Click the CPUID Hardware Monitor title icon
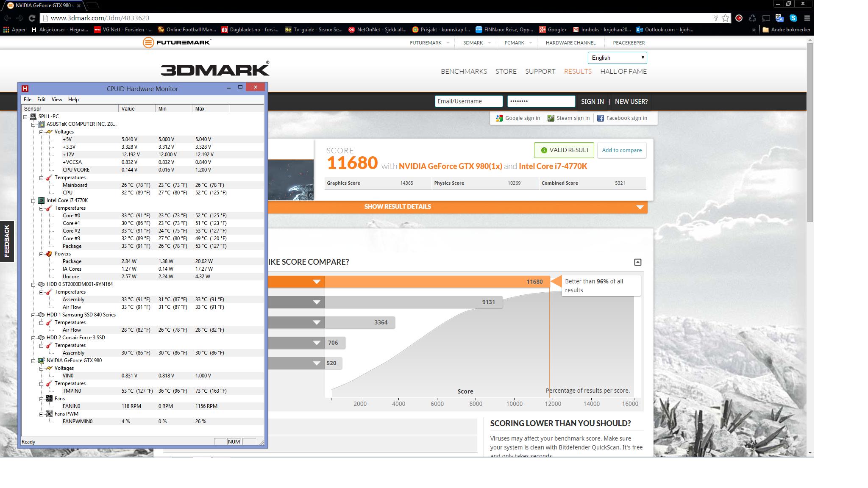The height and width of the screenshot is (488, 868). pyautogui.click(x=25, y=89)
